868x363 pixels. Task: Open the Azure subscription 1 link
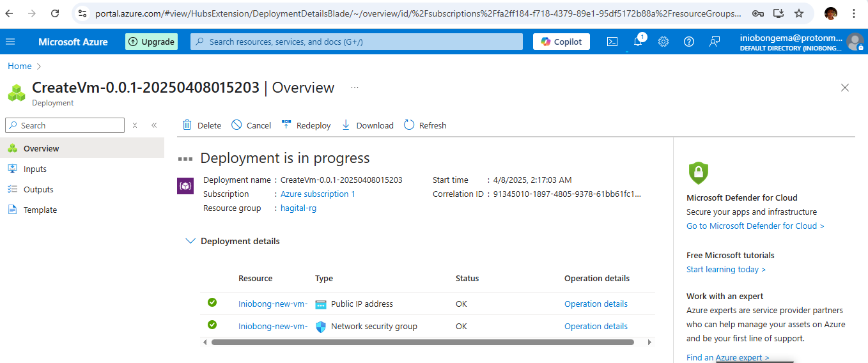click(318, 194)
